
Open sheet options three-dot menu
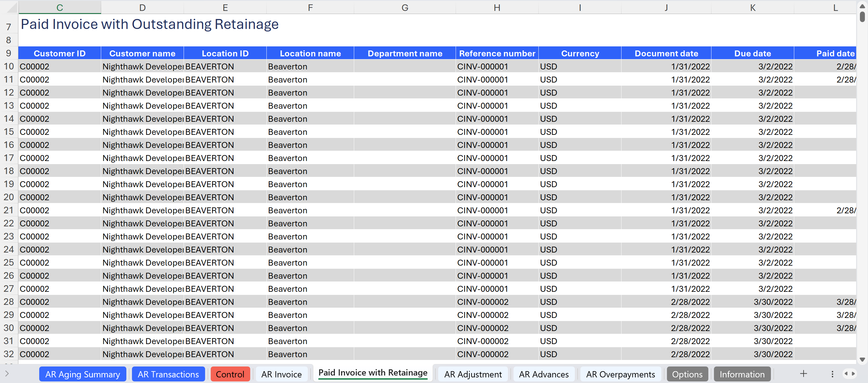[832, 374]
